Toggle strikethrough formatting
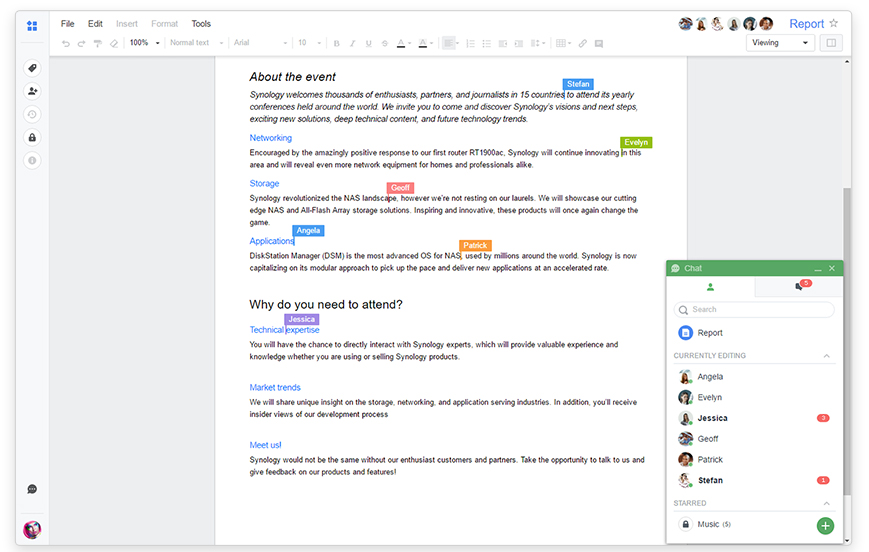The height and width of the screenshot is (552, 869). tap(385, 43)
